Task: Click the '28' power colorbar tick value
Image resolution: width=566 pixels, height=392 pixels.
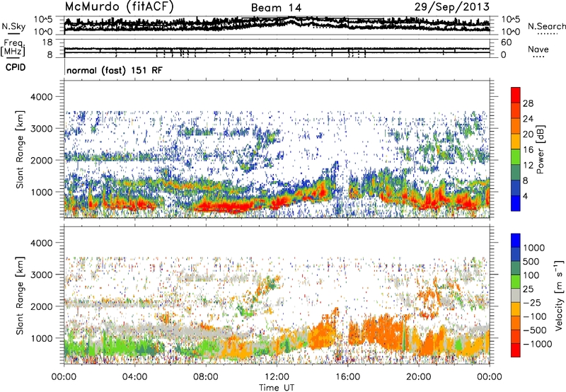Action: pyautogui.click(x=528, y=103)
